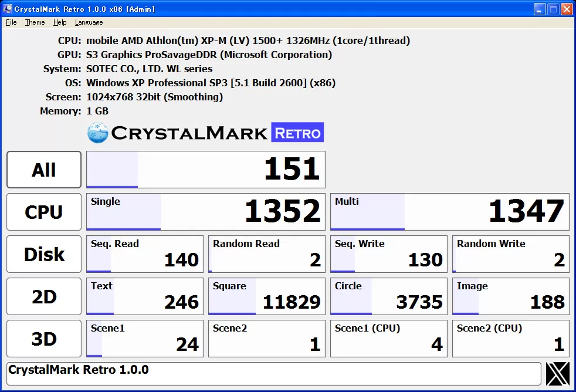Screen dimensions: 576x392
Task: Start the 3D benchmark
Action: [x=43, y=338]
